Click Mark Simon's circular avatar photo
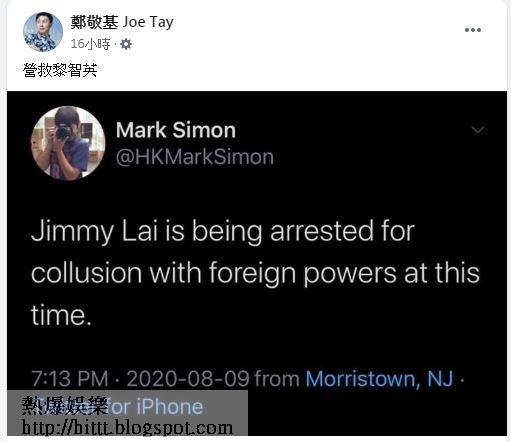This screenshot has height=442, width=511. click(x=68, y=143)
